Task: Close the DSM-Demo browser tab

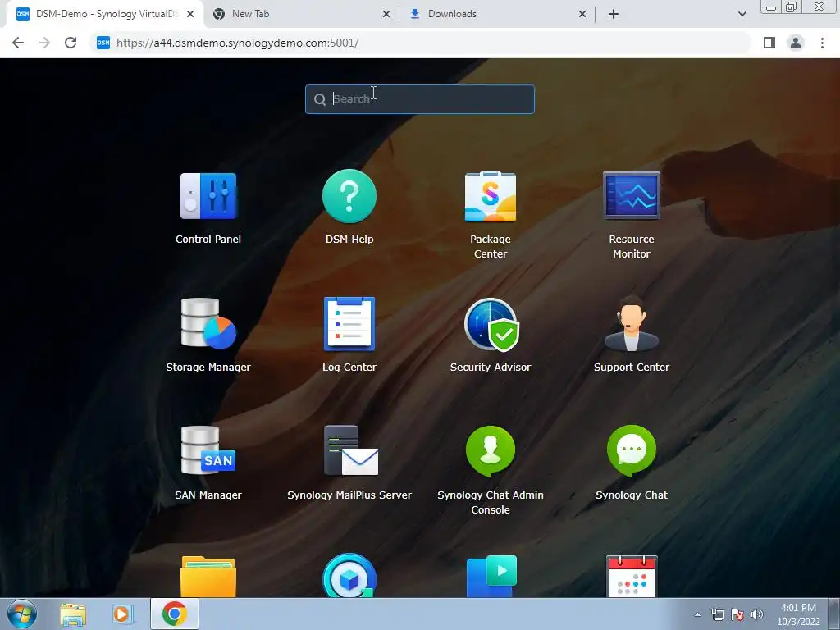Action: pyautogui.click(x=190, y=15)
